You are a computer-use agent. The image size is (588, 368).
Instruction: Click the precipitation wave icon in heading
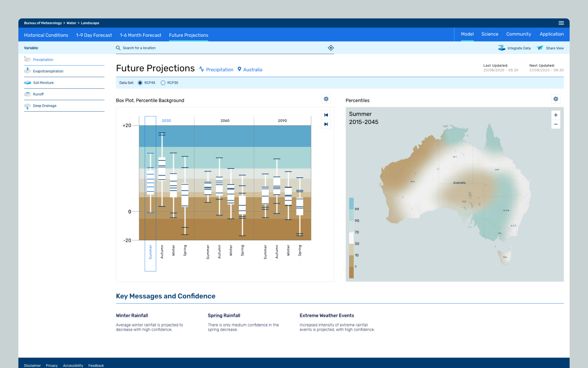(201, 69)
